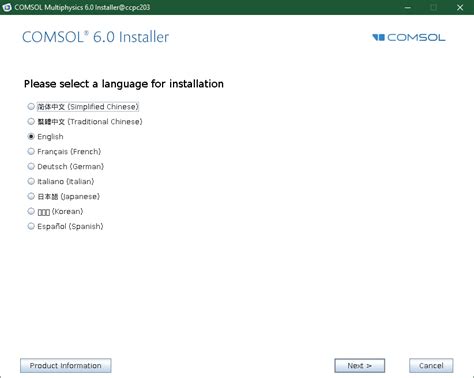Select Japanese language option
Viewport: 474px width, 378px height.
coord(31,196)
